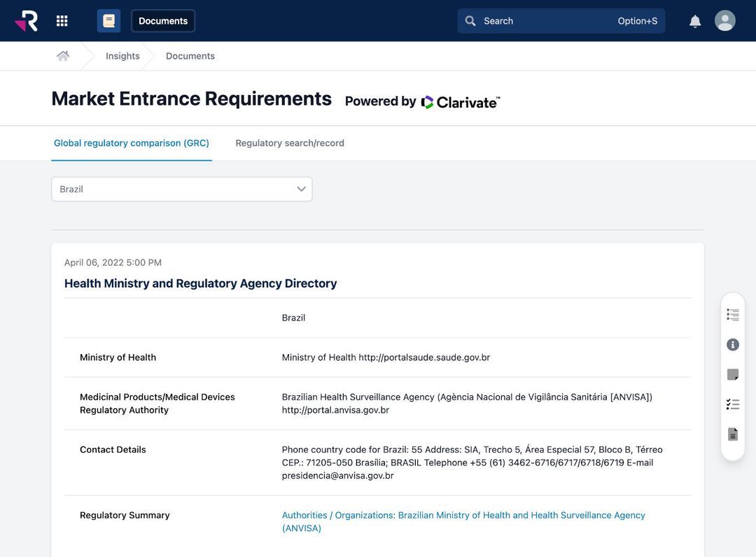
Task: Click the user profile avatar
Action: (724, 20)
